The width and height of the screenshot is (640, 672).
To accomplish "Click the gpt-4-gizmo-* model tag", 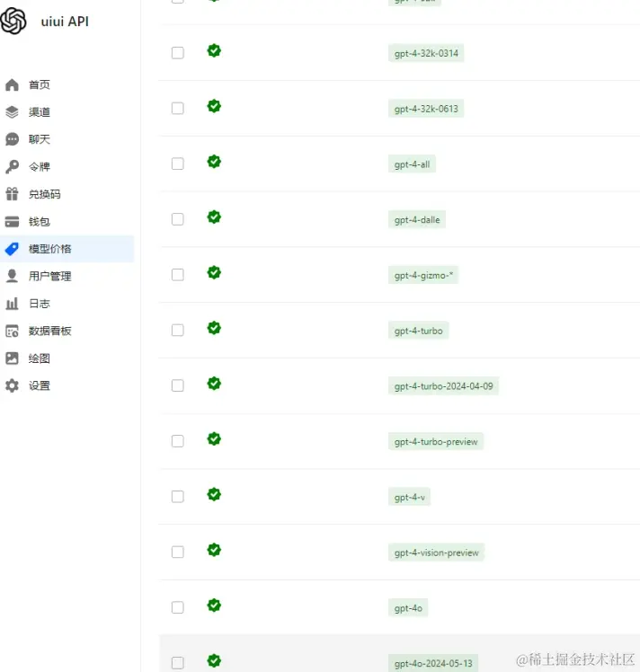I will tap(423, 275).
